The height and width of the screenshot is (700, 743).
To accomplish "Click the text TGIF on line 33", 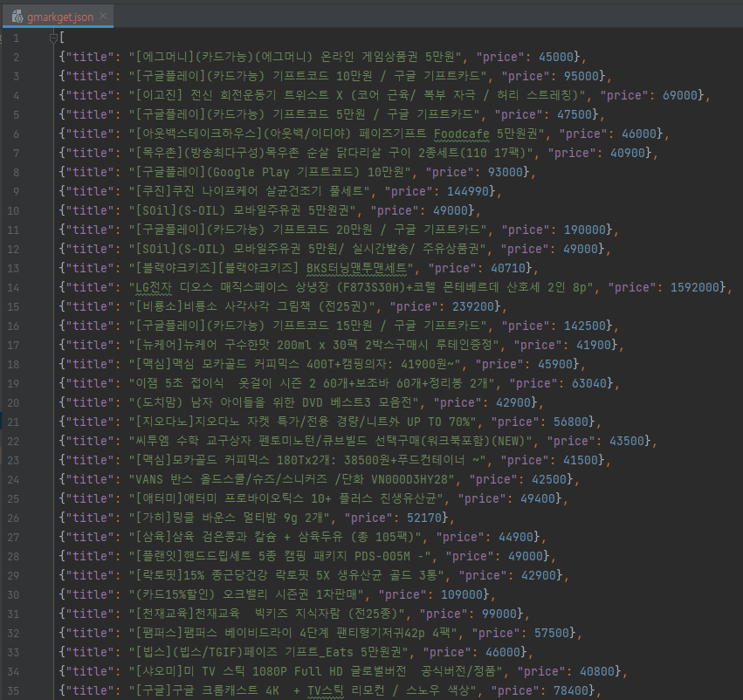I will pyautogui.click(x=223, y=653).
